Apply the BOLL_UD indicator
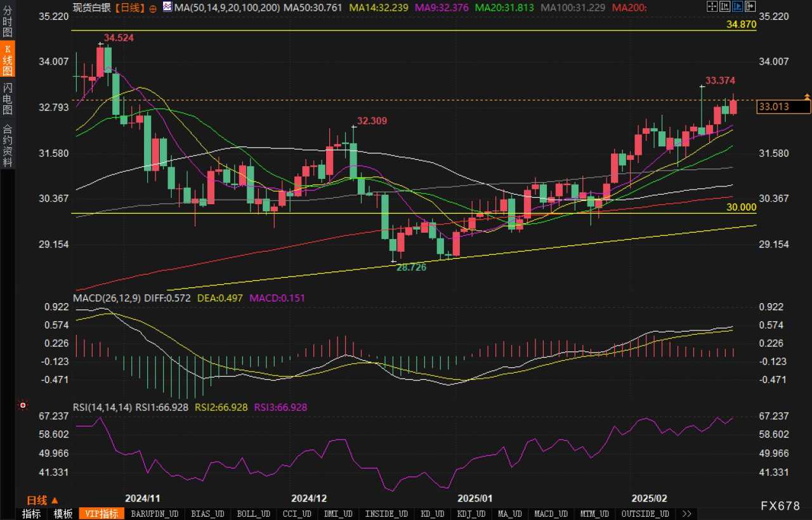 254,514
